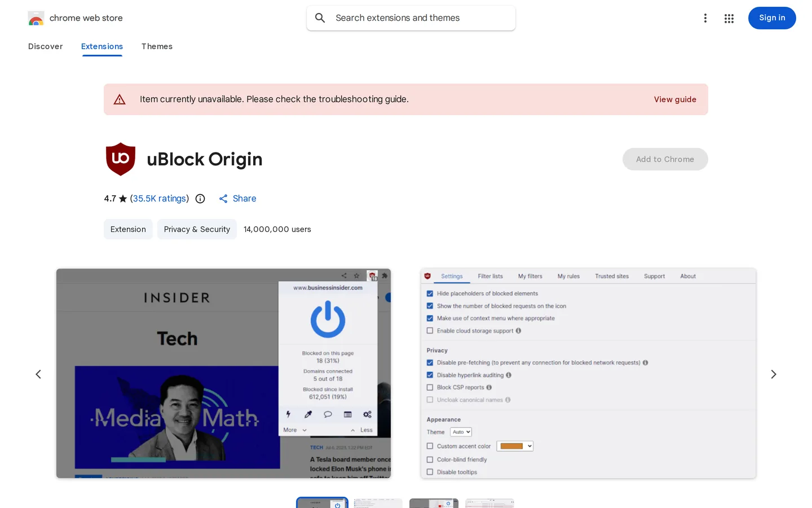The height and width of the screenshot is (508, 812).
Task: Toggle Disable pre-fetching checkbox
Action: coord(430,363)
